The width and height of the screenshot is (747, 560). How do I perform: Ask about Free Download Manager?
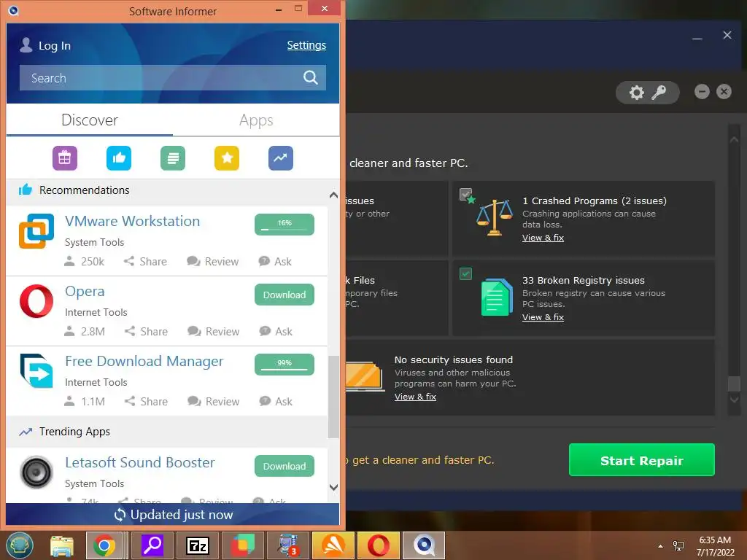(x=276, y=402)
